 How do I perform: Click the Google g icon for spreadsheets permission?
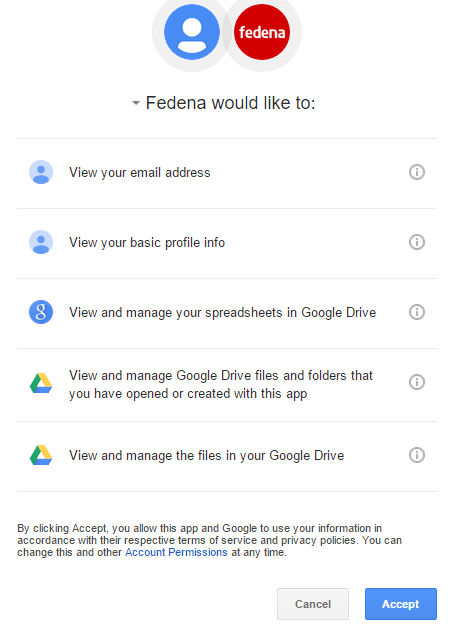(41, 312)
